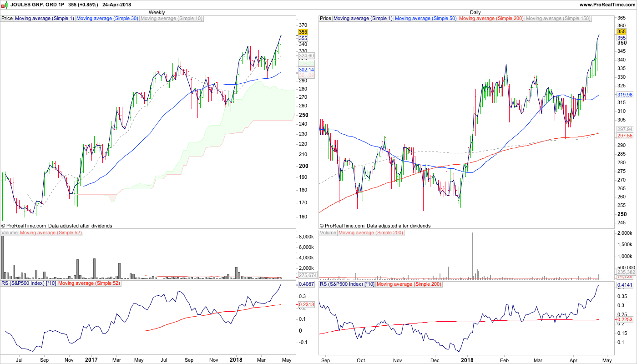
Task: Open the 'Moving average (Simple 10)' legend label
Action: 172,19
